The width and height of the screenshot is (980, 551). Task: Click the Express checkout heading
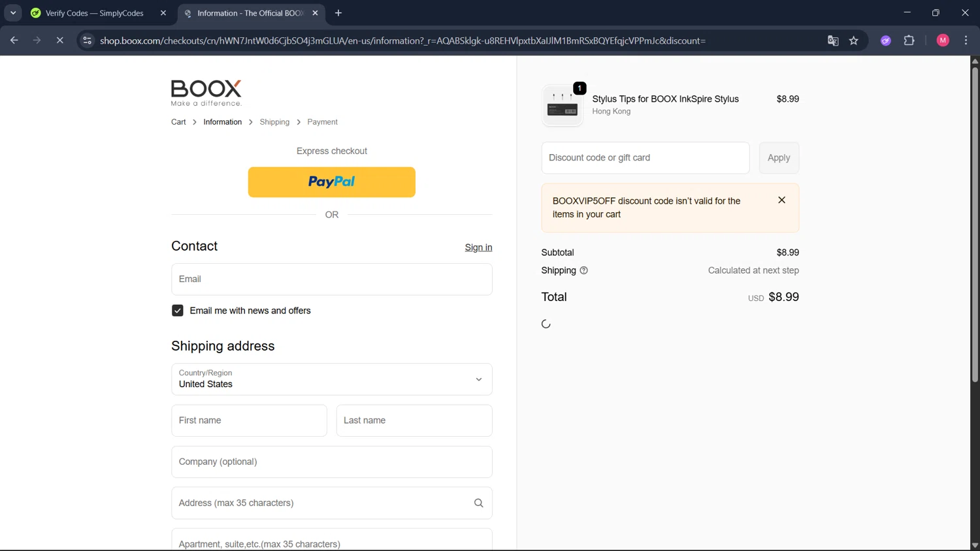(332, 151)
